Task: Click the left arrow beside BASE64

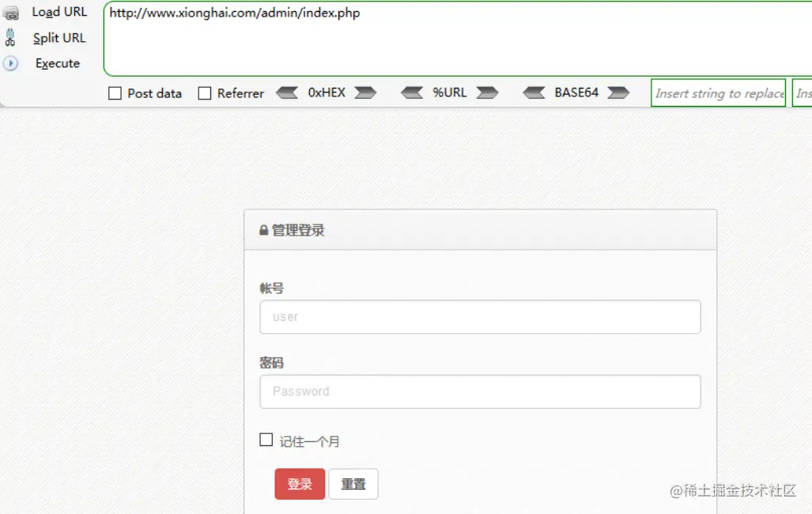Action: (534, 93)
